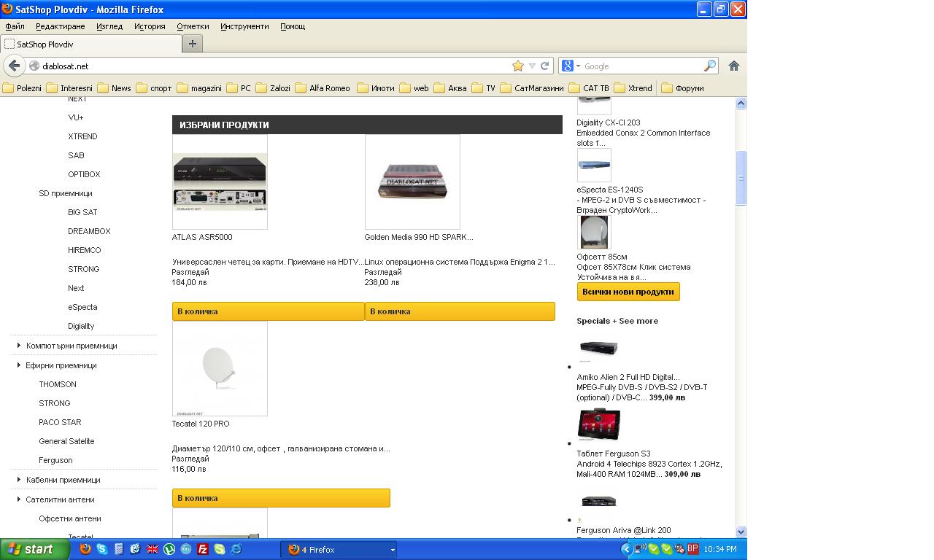
Task: Click the page scrollbar down arrow
Action: [741, 532]
